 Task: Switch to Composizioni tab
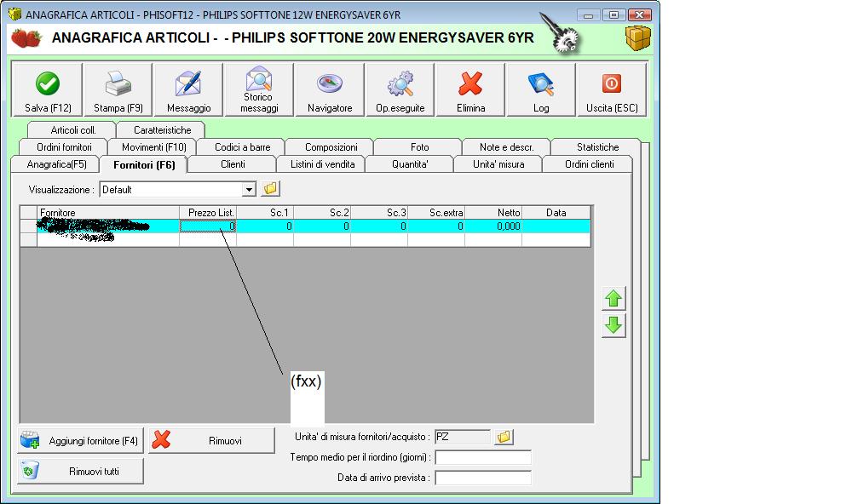(x=331, y=147)
